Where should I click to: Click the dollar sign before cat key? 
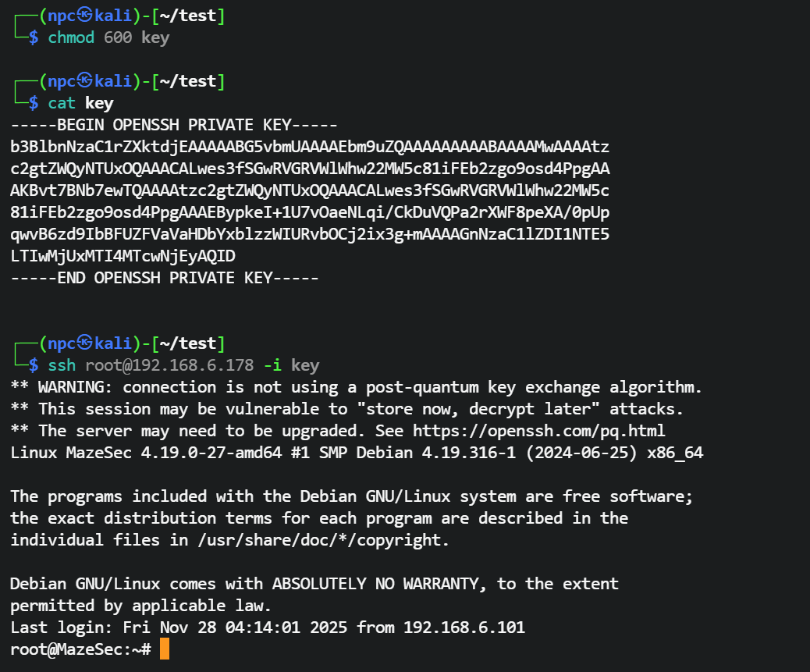[34, 103]
